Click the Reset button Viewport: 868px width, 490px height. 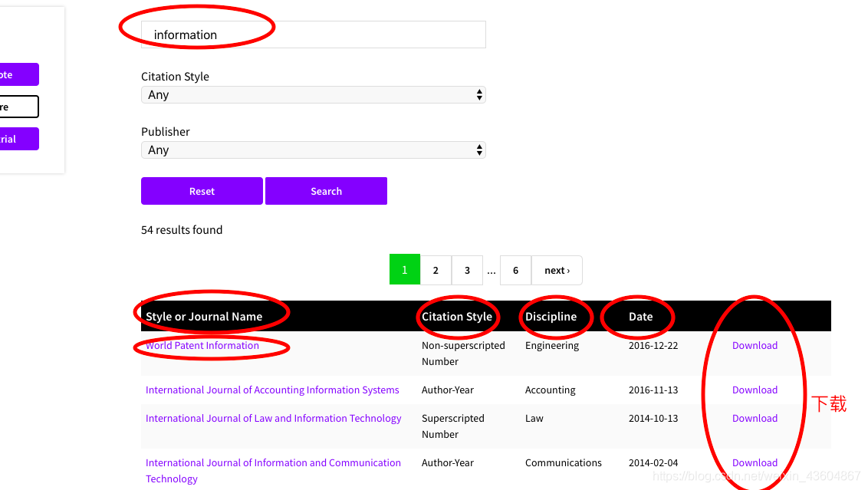(202, 191)
